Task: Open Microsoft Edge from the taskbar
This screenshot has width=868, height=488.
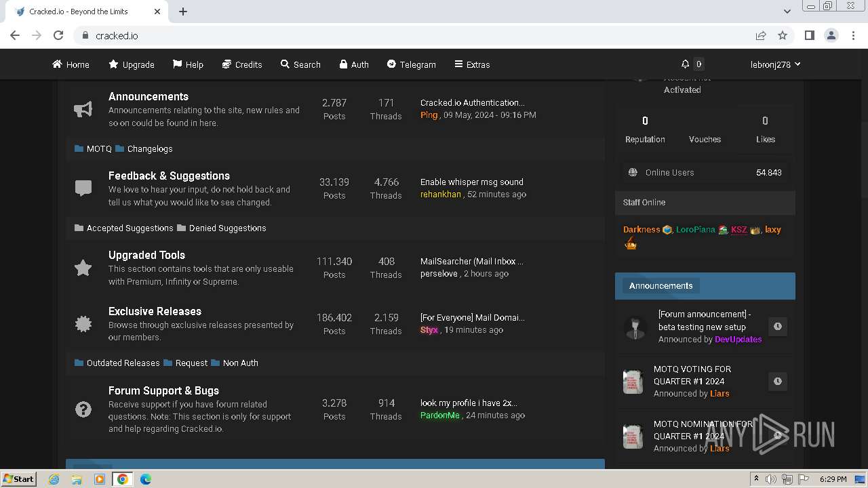Action: 145,479
